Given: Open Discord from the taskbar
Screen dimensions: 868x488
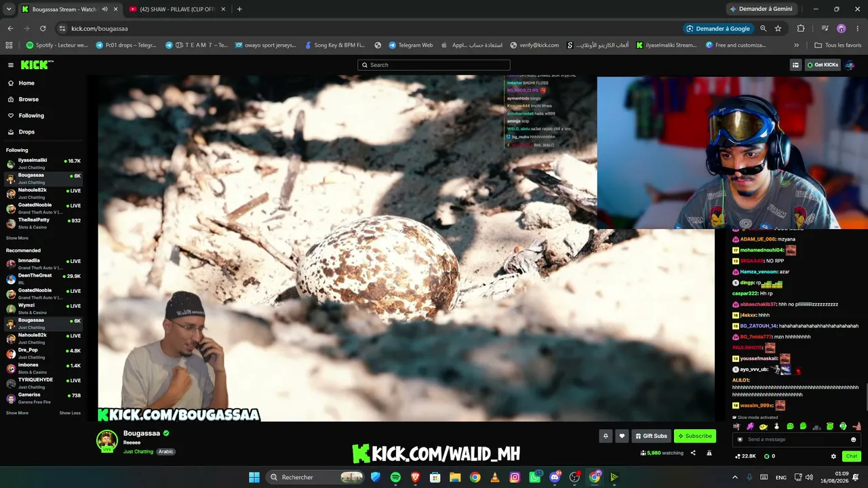Looking at the screenshot, I should [555, 477].
